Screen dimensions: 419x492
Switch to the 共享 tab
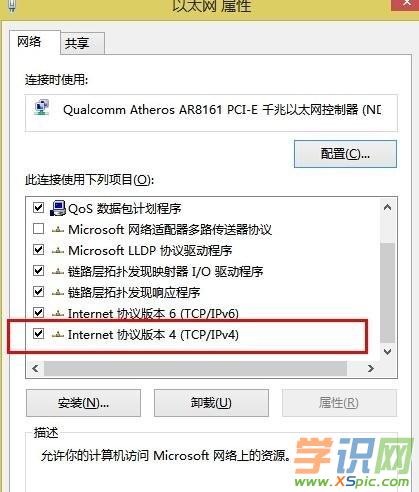coord(82,43)
